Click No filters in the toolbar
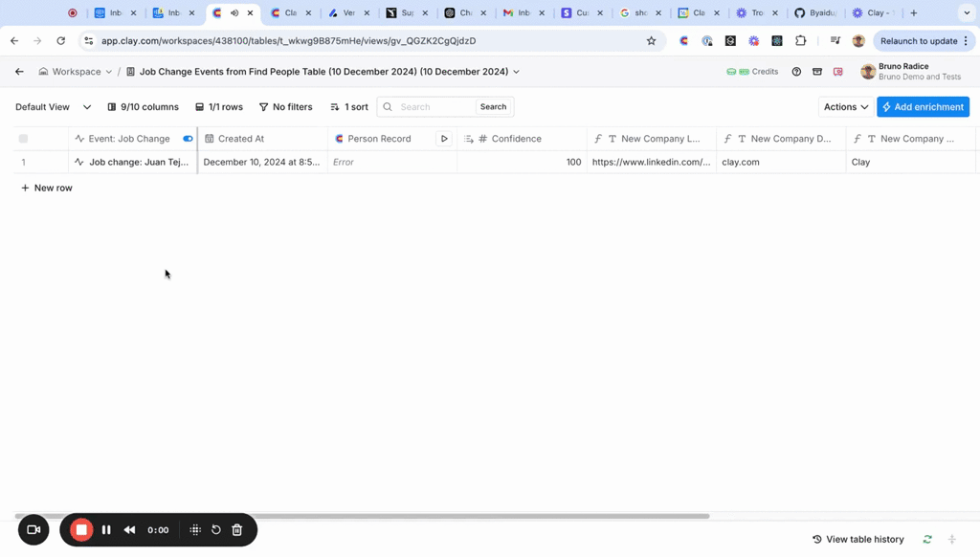Screen dimensions: 980x557 coord(285,106)
